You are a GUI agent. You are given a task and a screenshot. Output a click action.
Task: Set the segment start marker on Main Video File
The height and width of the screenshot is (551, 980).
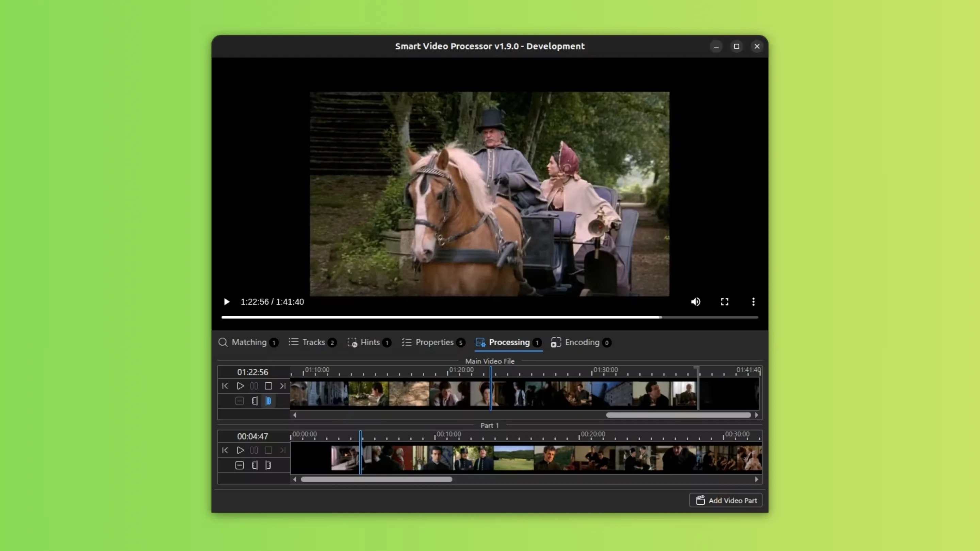pos(255,401)
